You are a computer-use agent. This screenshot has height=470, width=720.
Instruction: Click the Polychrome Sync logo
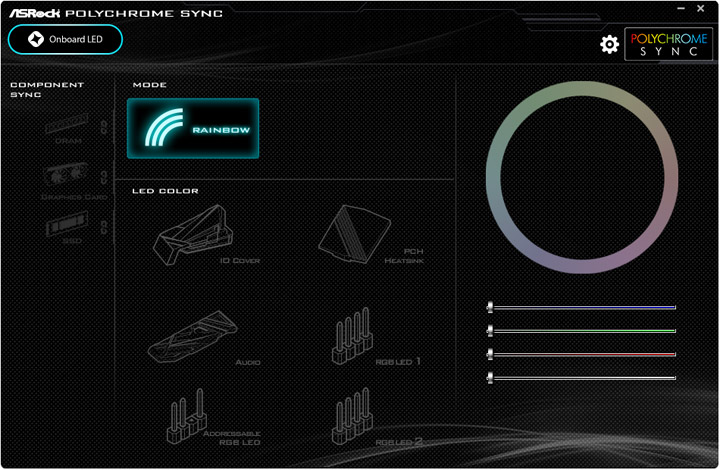click(x=669, y=44)
